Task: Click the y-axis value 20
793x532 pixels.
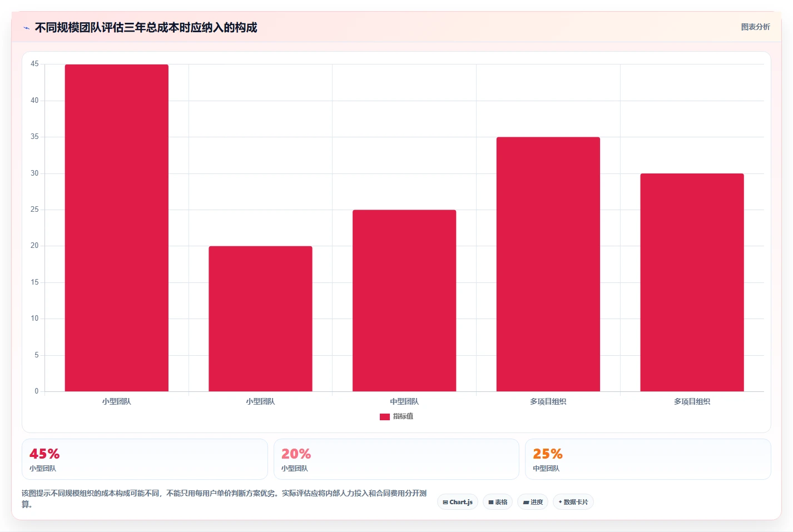Action: (x=34, y=246)
